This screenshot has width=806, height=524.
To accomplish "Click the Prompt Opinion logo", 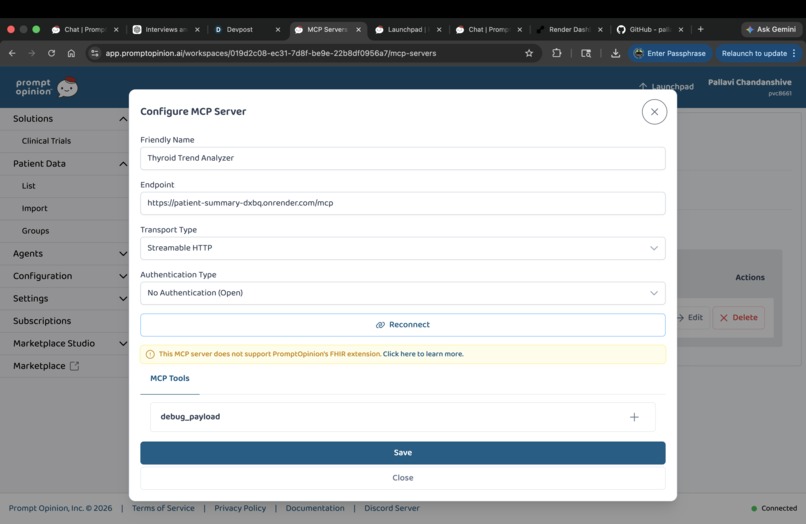I will [46, 87].
